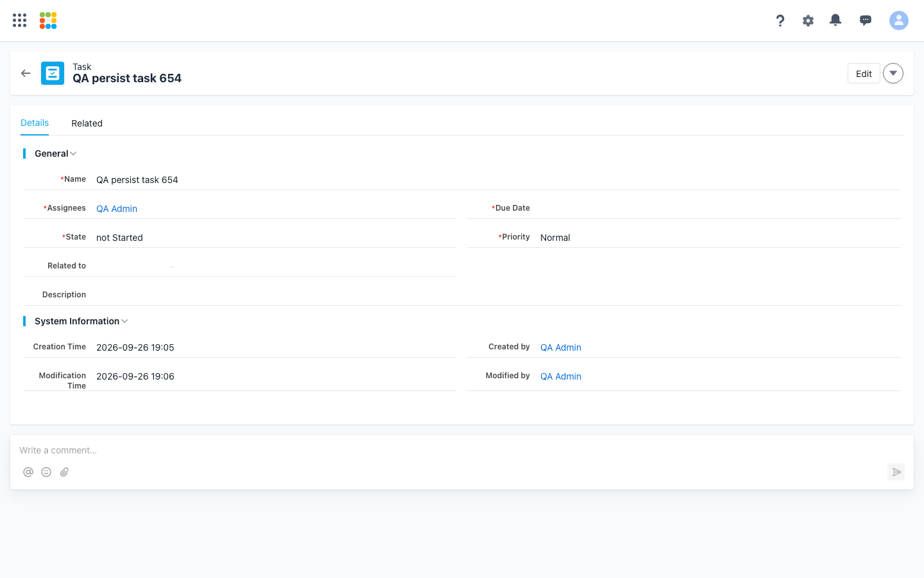This screenshot has height=578, width=924.
Task: Click the Write a comment field
Action: (x=462, y=450)
